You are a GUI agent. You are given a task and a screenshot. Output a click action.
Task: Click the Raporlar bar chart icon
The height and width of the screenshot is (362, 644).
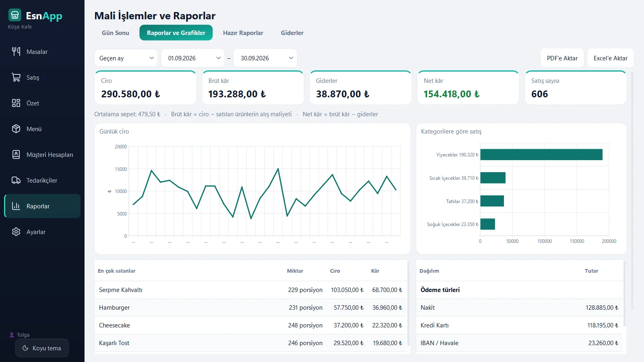click(x=16, y=206)
